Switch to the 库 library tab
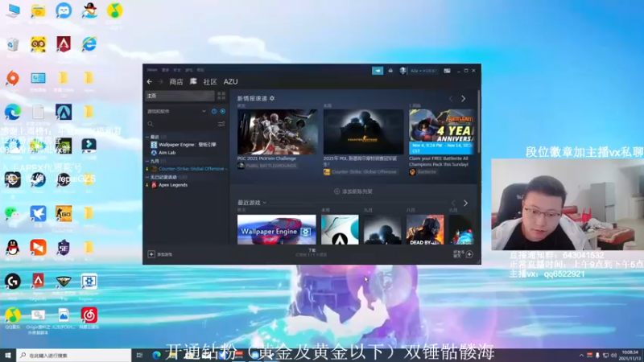The height and width of the screenshot is (362, 644). click(x=193, y=82)
